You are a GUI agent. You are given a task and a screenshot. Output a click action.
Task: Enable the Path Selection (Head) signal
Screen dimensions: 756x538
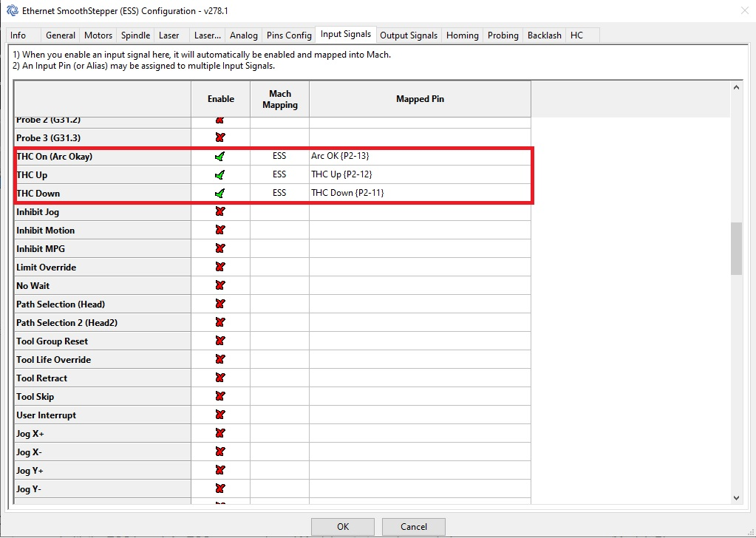point(220,304)
